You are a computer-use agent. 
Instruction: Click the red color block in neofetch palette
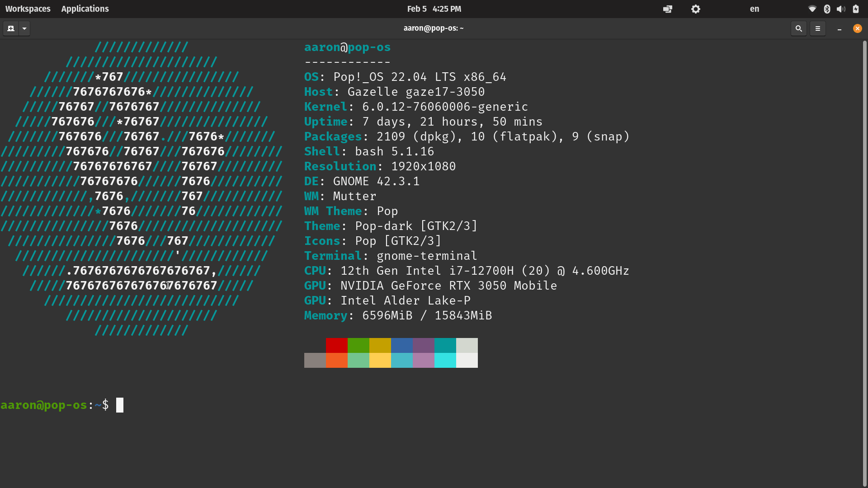click(337, 345)
